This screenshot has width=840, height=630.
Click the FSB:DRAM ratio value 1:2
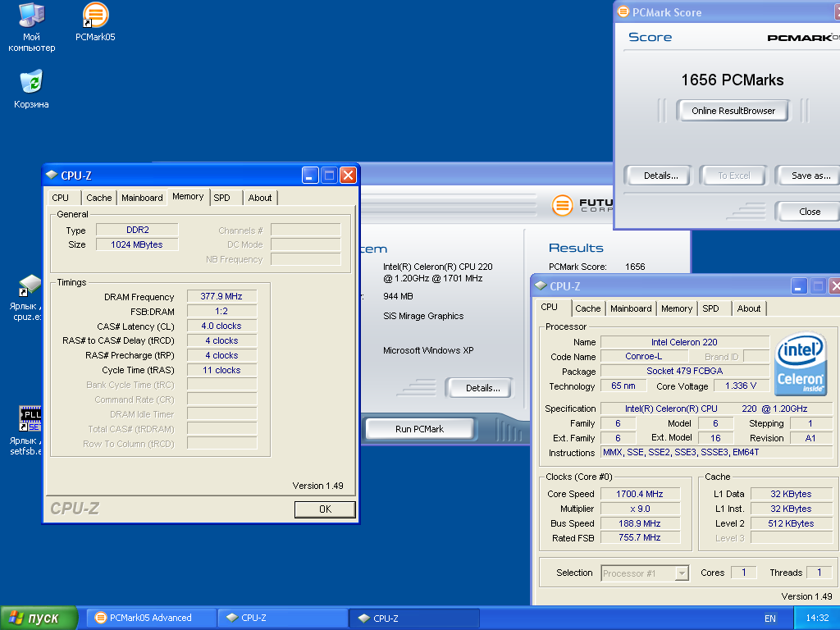(221, 311)
